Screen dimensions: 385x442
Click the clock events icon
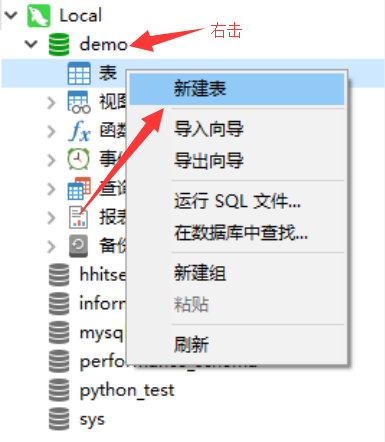click(x=79, y=160)
